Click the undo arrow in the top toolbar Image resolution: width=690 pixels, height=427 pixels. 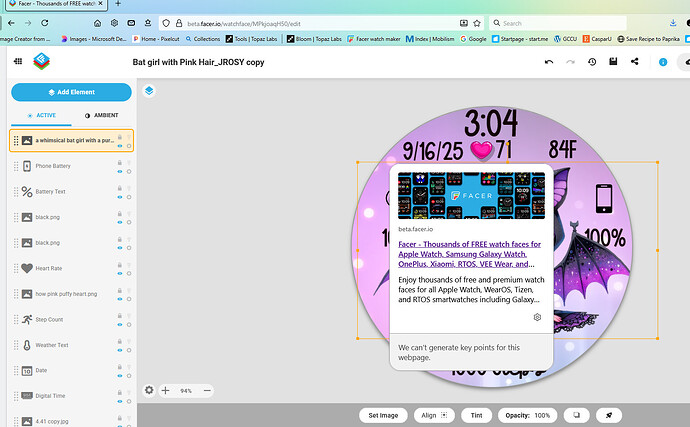coord(548,62)
